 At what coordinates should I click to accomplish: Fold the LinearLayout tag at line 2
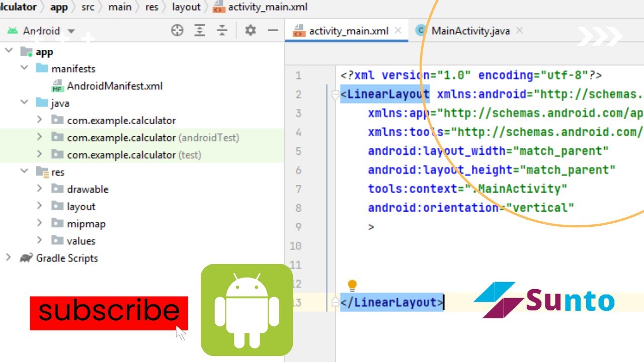click(x=336, y=95)
